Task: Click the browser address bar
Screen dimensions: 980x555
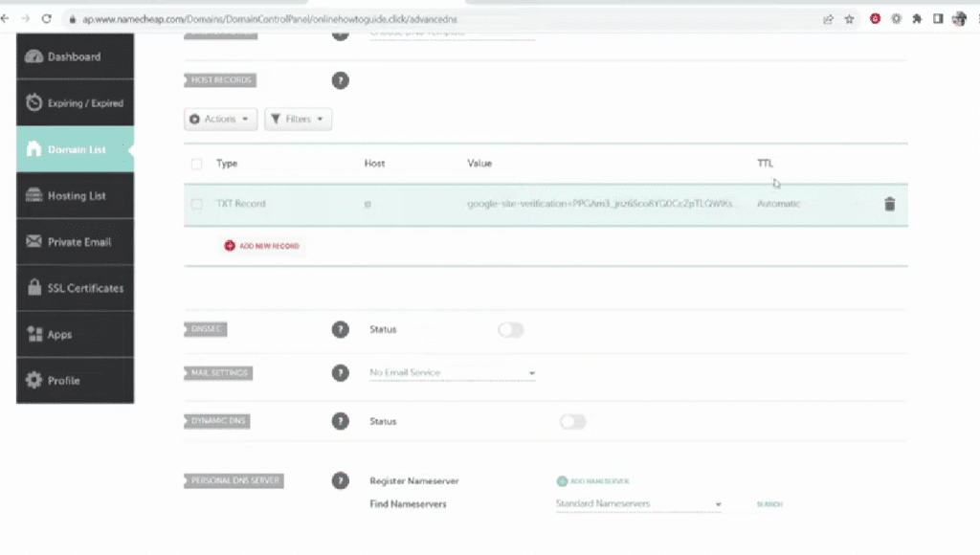Action: (287, 17)
